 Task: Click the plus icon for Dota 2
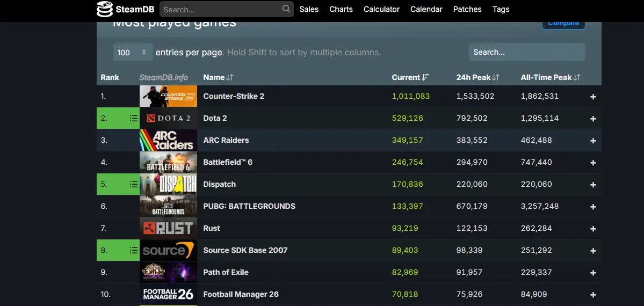(593, 119)
